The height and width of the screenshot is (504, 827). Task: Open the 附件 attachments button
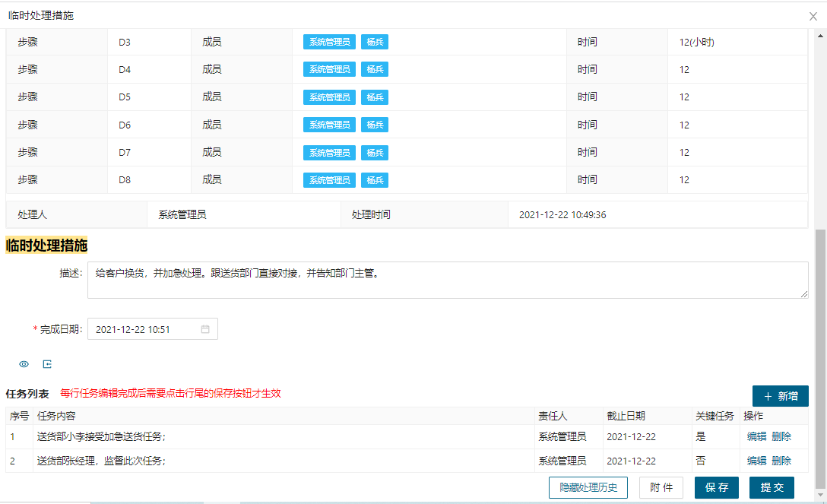coord(661,487)
